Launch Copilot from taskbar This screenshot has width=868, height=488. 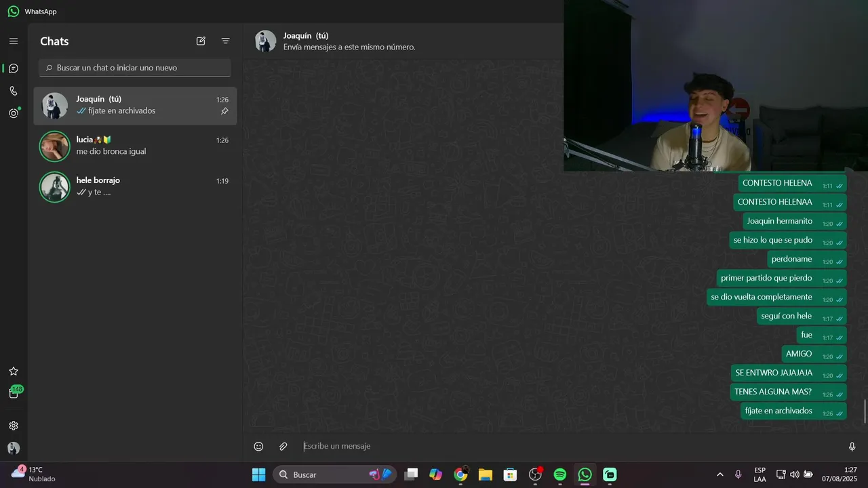coord(435,474)
